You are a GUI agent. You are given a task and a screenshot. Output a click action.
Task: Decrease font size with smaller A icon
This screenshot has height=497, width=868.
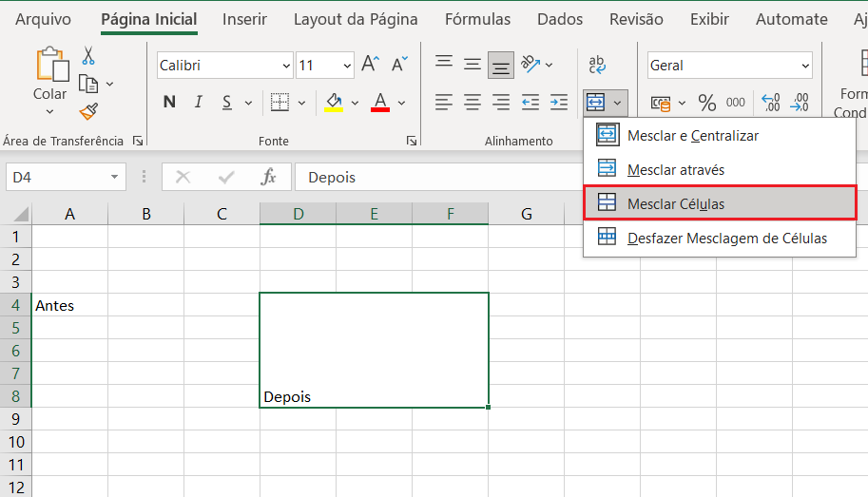pos(399,65)
